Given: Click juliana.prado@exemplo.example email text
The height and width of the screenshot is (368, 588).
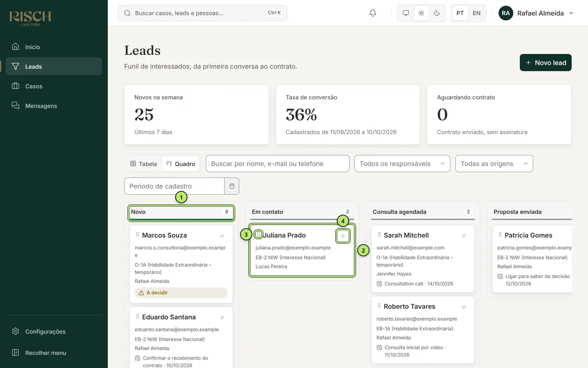Looking at the screenshot, I should click(293, 248).
